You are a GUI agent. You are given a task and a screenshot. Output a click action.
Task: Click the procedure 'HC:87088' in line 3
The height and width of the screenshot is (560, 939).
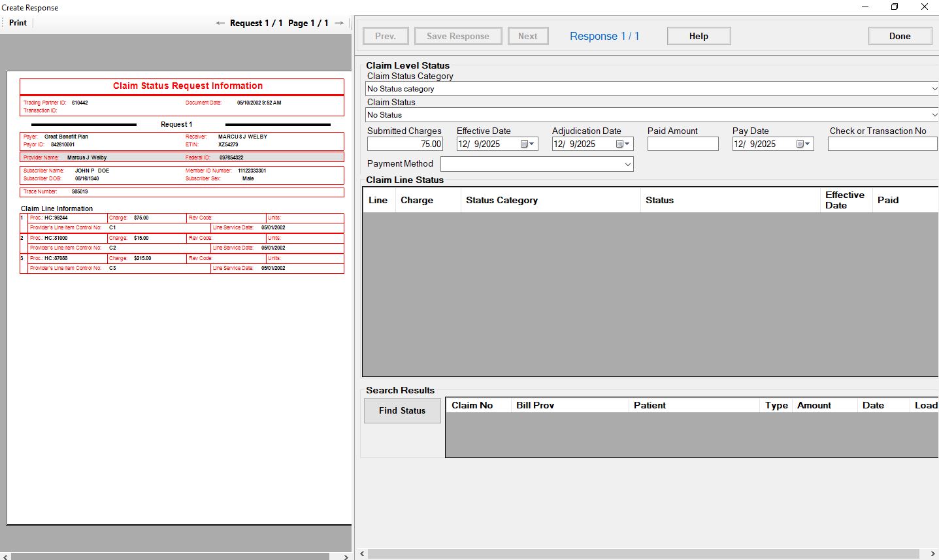pyautogui.click(x=56, y=258)
